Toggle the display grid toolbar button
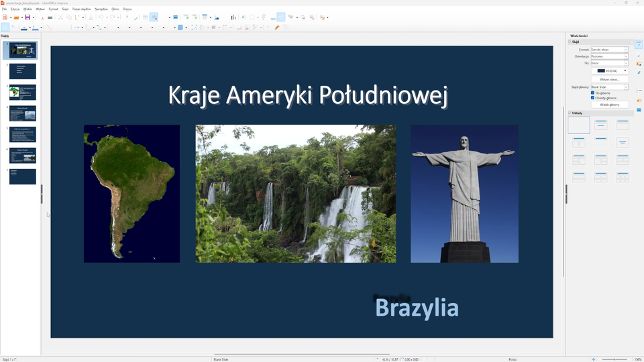644x362 pixels. [x=145, y=17]
